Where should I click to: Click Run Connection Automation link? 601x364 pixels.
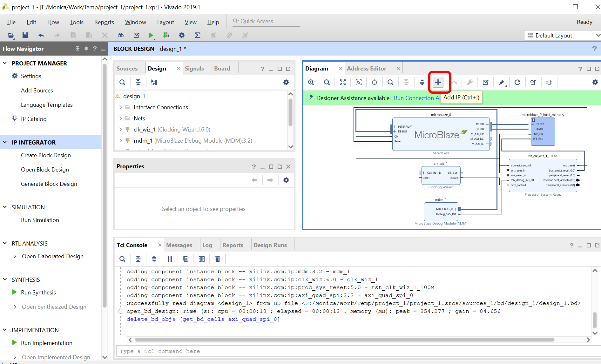click(417, 98)
